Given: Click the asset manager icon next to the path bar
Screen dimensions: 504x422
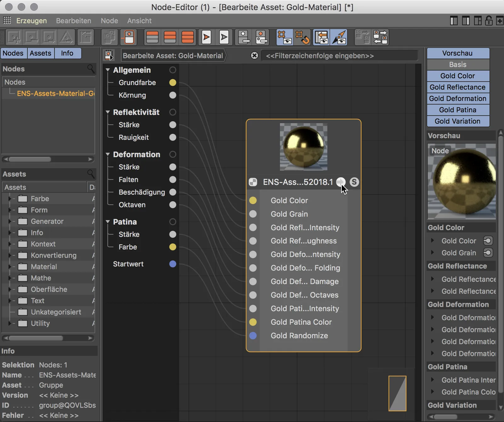Looking at the screenshot, I should click(x=109, y=55).
